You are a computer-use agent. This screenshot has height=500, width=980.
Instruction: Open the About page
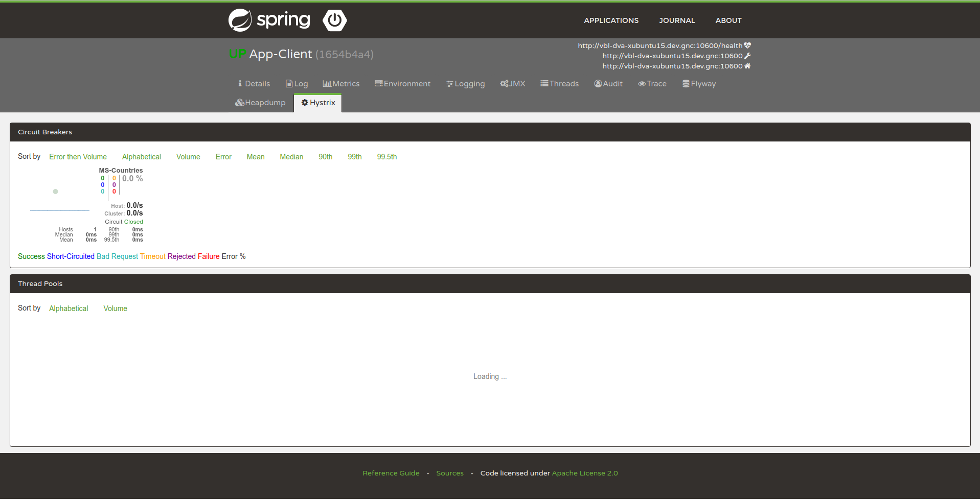(x=728, y=20)
